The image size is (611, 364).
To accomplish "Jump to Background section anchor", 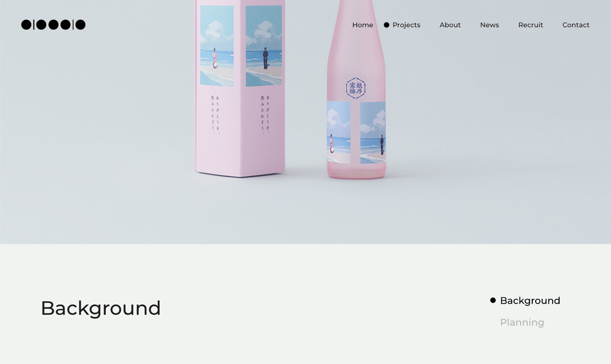I will [x=530, y=301].
